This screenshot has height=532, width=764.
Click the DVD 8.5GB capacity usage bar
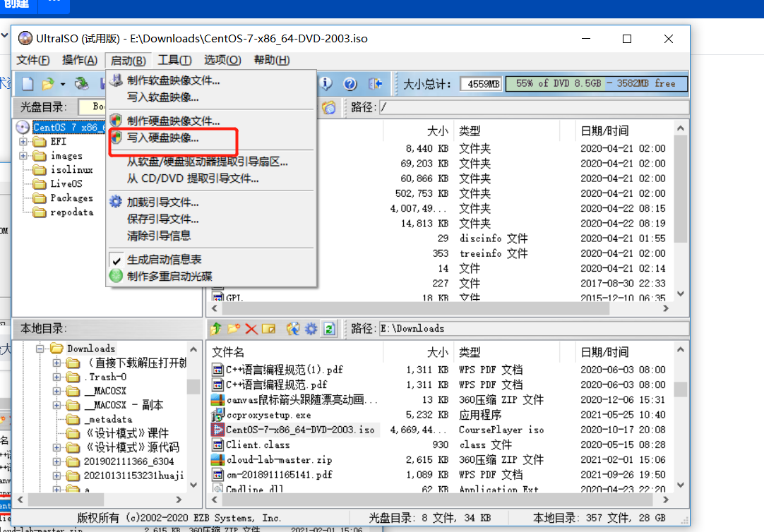coord(597,84)
